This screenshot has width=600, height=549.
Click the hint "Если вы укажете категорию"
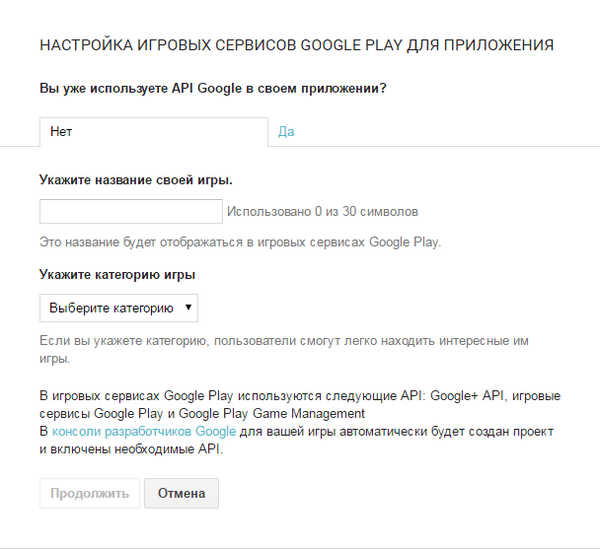(x=124, y=340)
